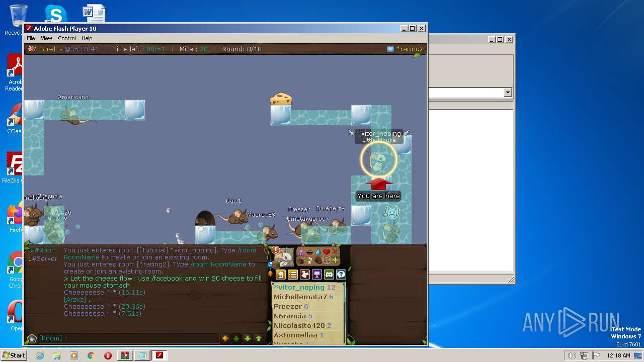Open the dropdown arrow in the background window
The width and height of the screenshot is (644, 362).
(508, 93)
